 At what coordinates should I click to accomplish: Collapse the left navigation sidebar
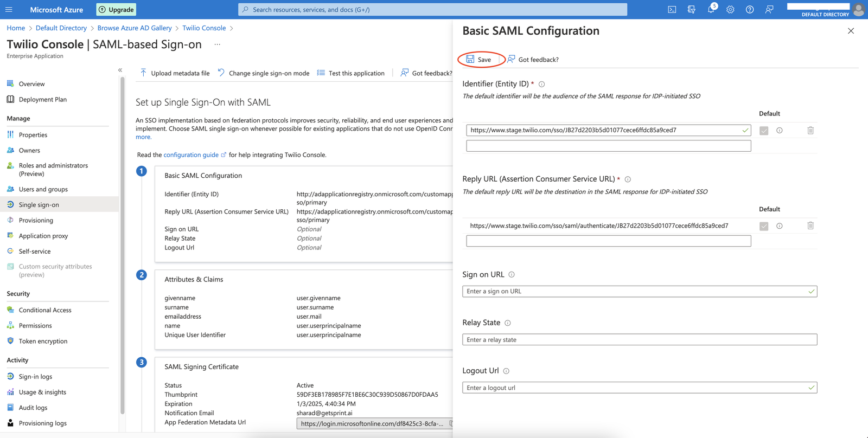pyautogui.click(x=120, y=70)
